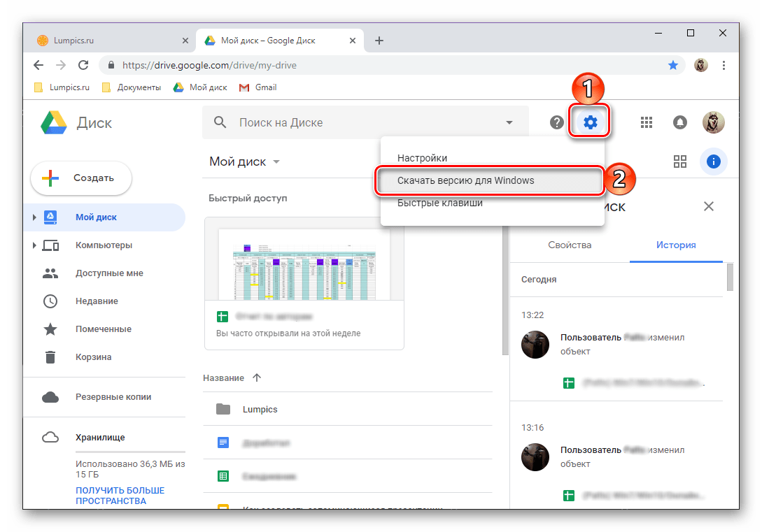Viewport: 762px width, 532px height.
Task: Open the sheet file in 13:22 activity
Action: 634,383
